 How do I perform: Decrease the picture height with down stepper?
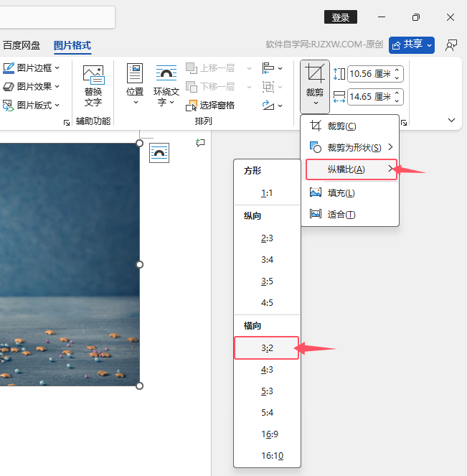(x=397, y=78)
